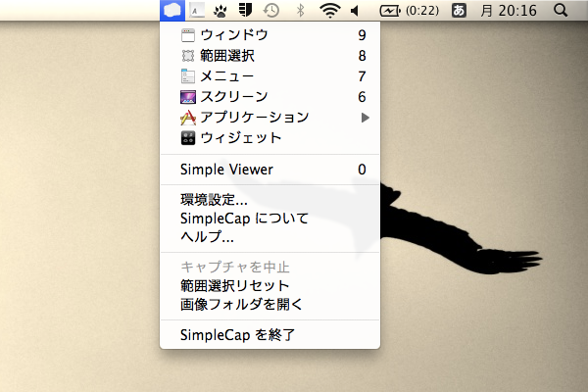Click the window icon beside ウィンドウ
Viewport: 588px width, 392px height.
188,35
